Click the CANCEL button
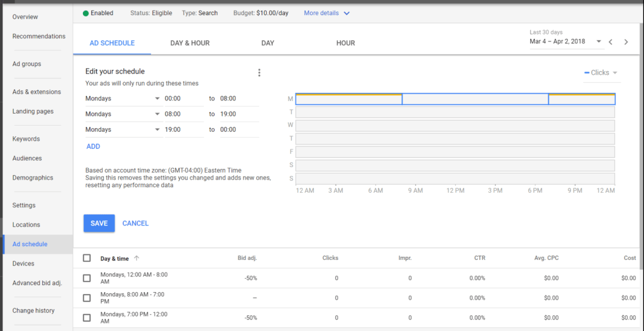This screenshot has height=331, width=644. pyautogui.click(x=136, y=224)
